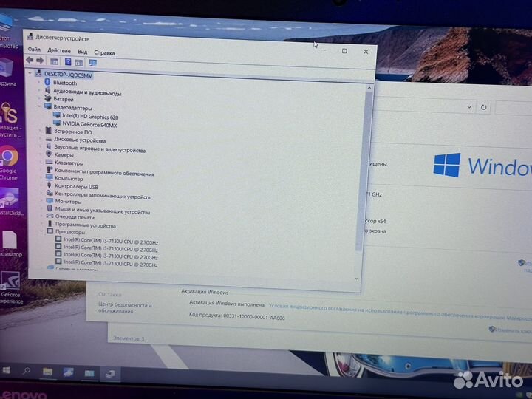Open Google Chrome desktop icon
Image resolution: width=532 pixels, height=399 pixels.
pyautogui.click(x=9, y=163)
